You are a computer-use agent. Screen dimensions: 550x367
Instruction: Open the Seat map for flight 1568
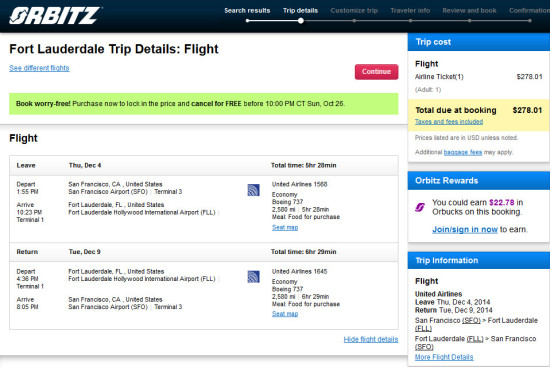pyautogui.click(x=285, y=227)
